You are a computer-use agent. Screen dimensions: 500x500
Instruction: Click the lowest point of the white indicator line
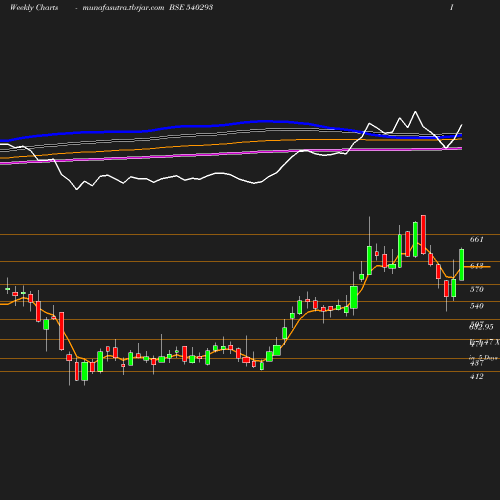tap(77, 189)
